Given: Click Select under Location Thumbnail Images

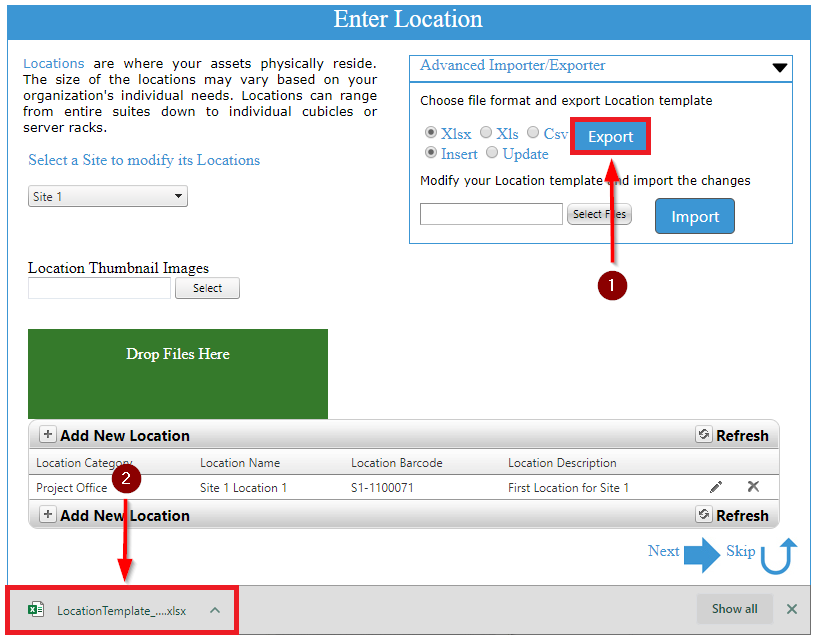Looking at the screenshot, I should coord(207,288).
